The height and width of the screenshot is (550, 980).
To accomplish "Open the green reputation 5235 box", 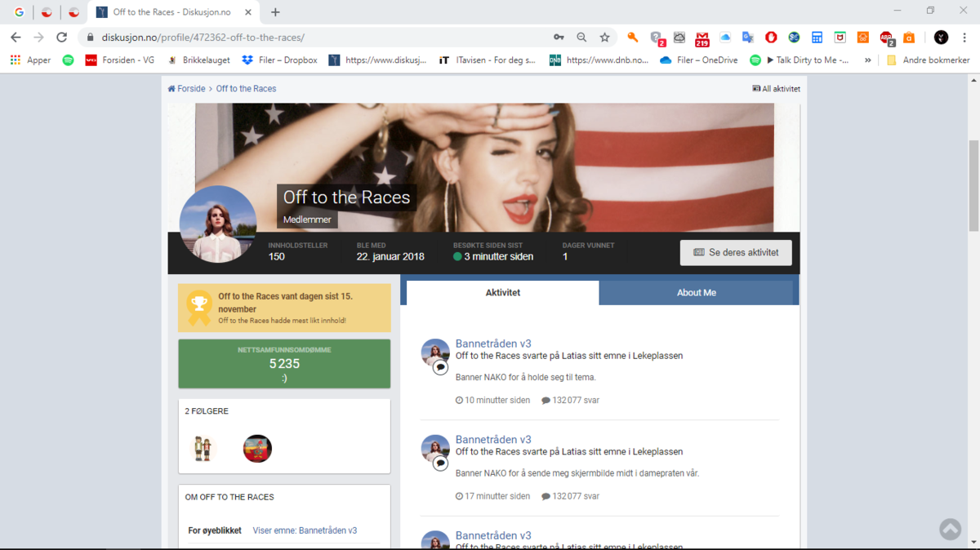I will [x=284, y=363].
